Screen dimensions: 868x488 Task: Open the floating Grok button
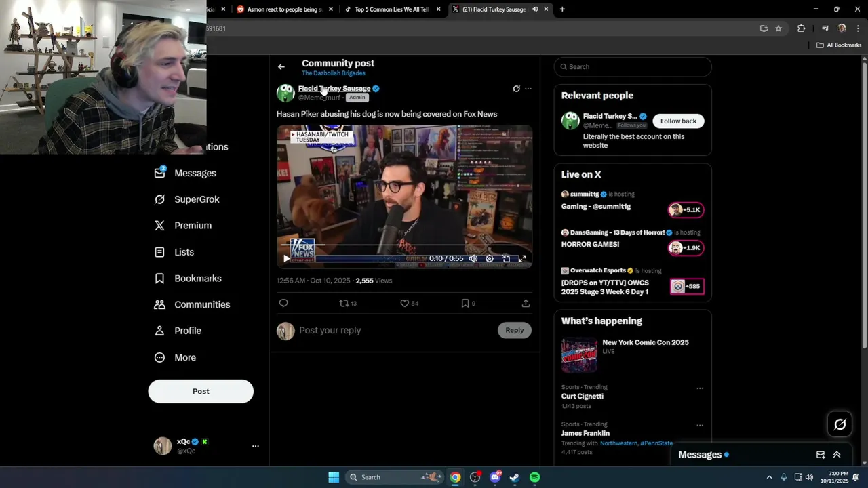pos(840,424)
